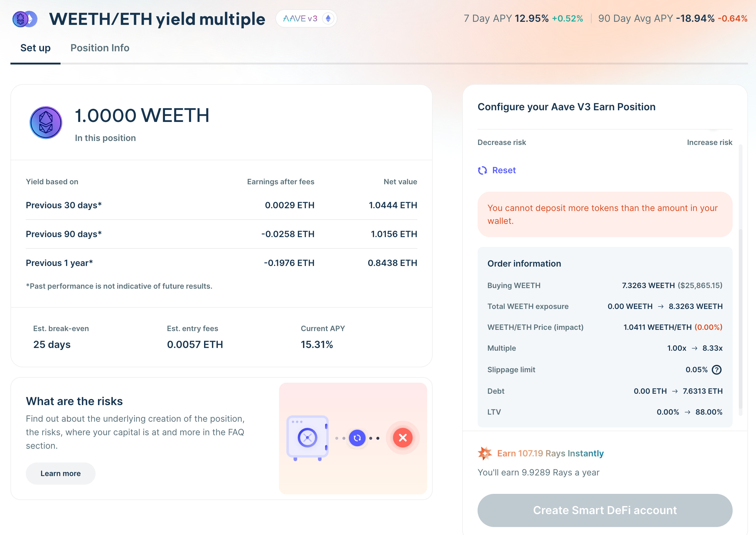The width and height of the screenshot is (756, 535).
Task: Click Create Smart DeFi account button
Action: click(x=605, y=510)
